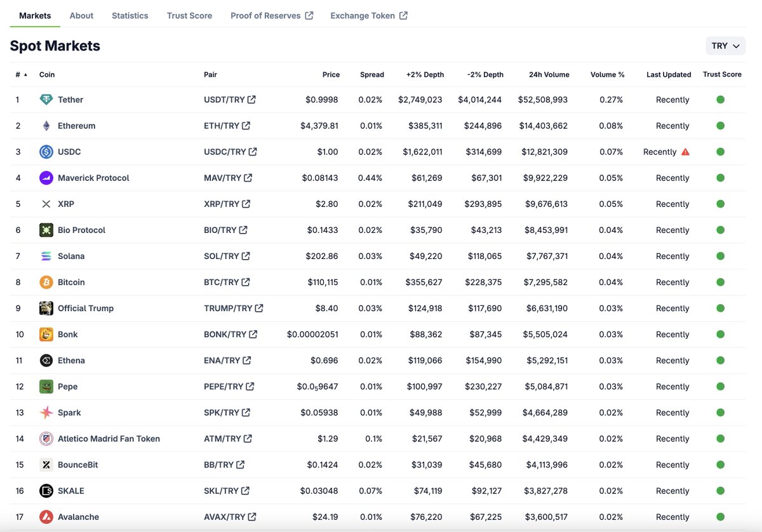Image resolution: width=762 pixels, height=532 pixels.
Task: Sort by the Volume % column header
Action: (607, 74)
